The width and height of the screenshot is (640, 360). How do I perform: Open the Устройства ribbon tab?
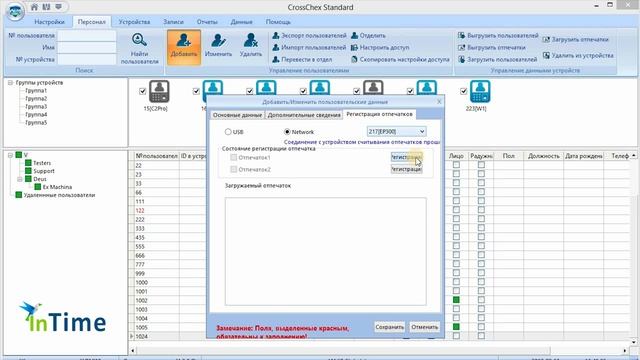(x=134, y=22)
